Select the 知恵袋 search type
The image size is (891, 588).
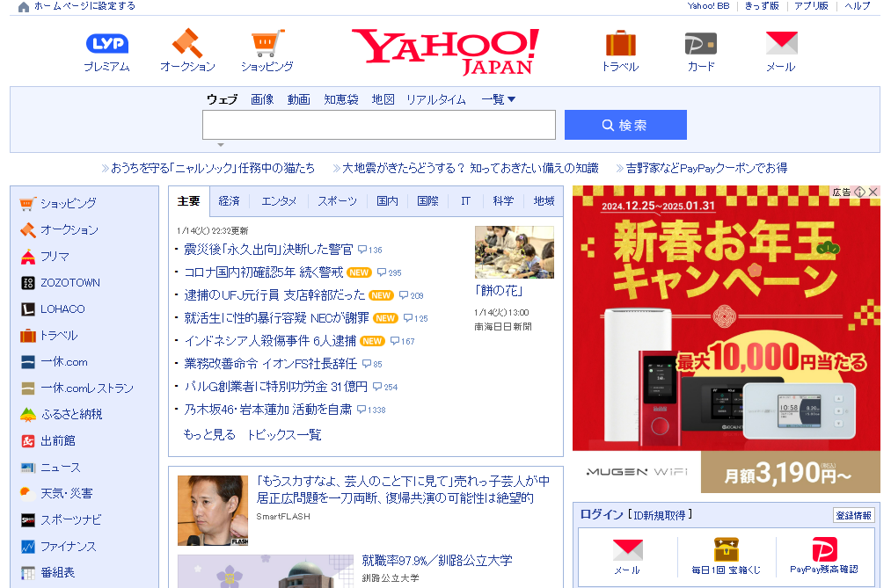point(341,99)
